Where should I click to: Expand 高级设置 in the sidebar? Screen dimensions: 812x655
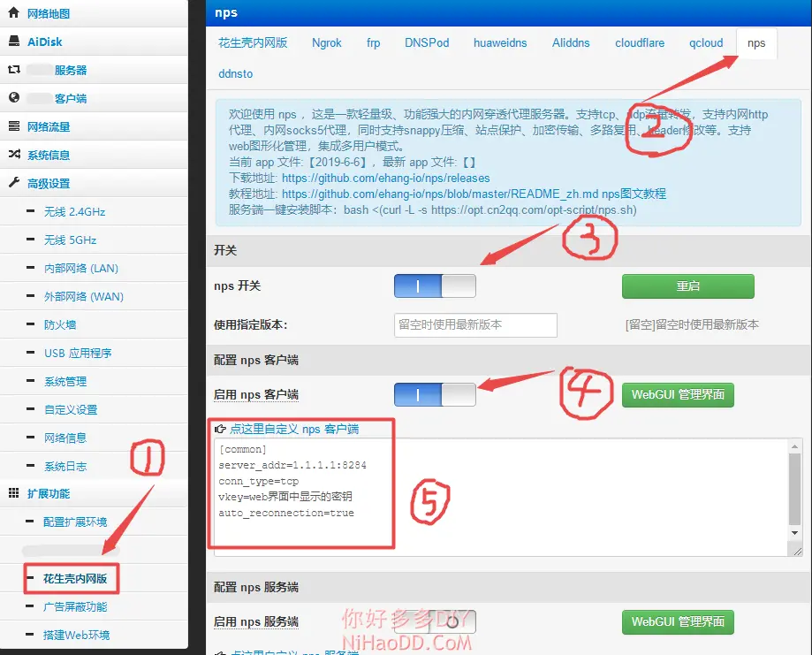click(49, 184)
